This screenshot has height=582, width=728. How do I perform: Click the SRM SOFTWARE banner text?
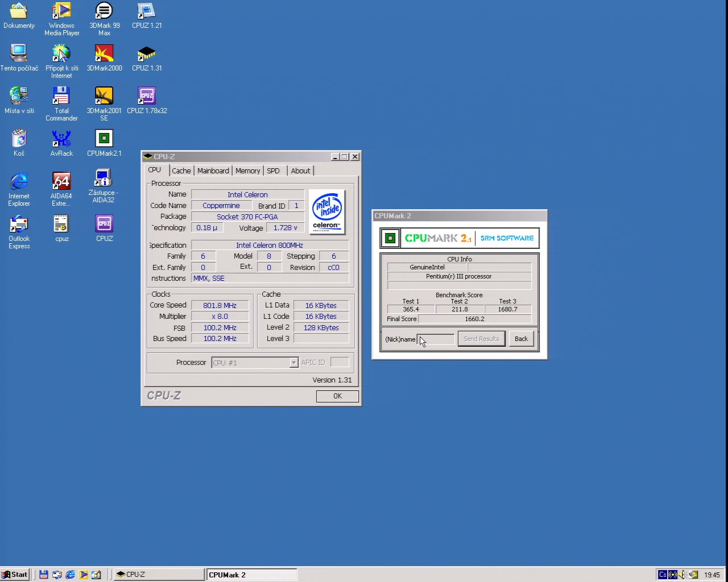(507, 238)
